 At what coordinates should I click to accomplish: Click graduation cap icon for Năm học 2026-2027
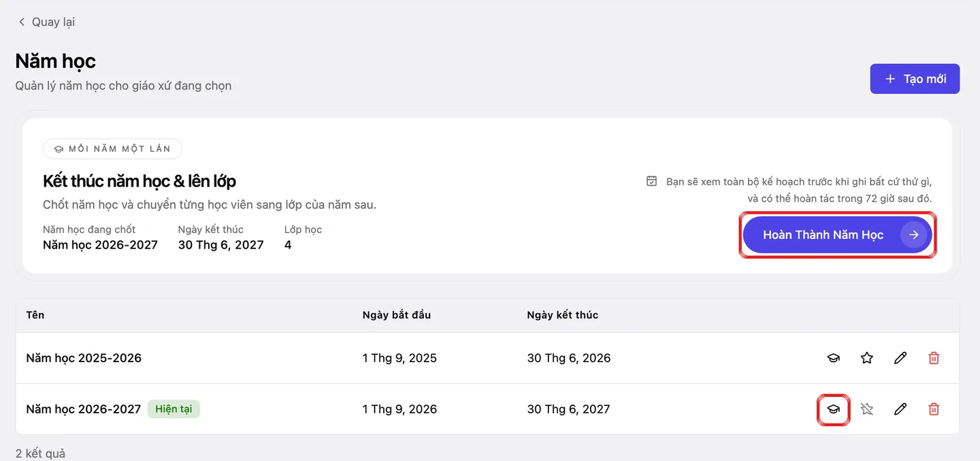tap(833, 409)
